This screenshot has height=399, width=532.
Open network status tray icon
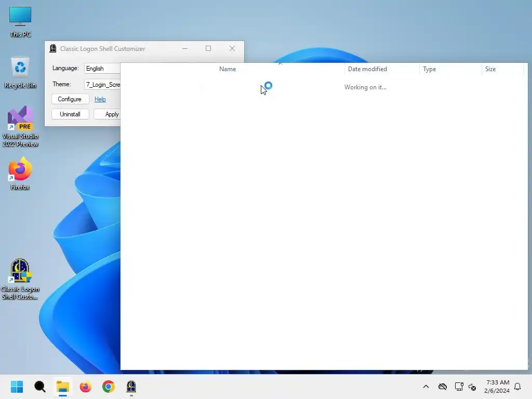pyautogui.click(x=459, y=387)
